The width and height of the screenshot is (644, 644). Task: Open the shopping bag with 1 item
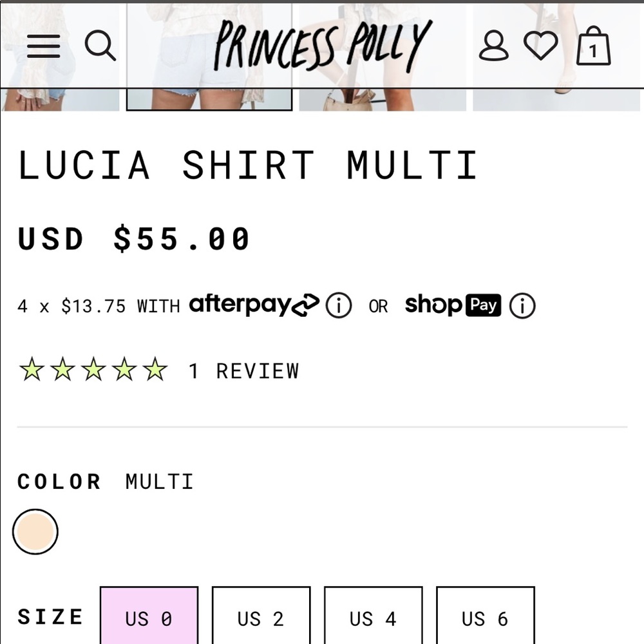click(x=594, y=46)
